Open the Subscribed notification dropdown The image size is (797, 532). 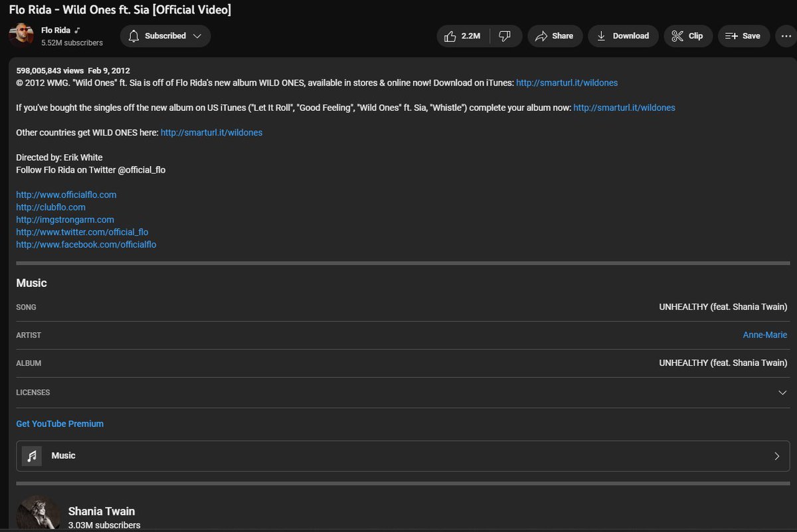click(165, 36)
